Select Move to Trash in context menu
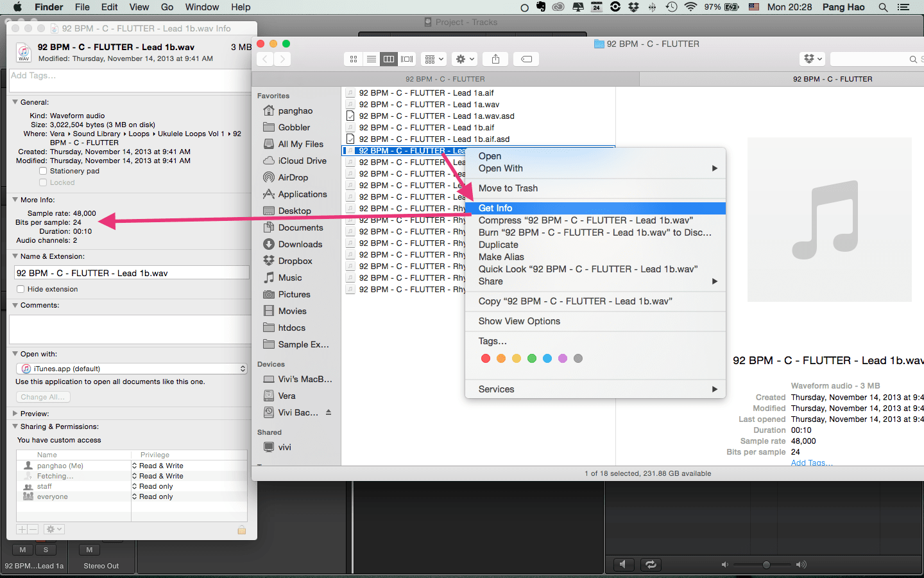This screenshot has width=924, height=578. point(595,188)
